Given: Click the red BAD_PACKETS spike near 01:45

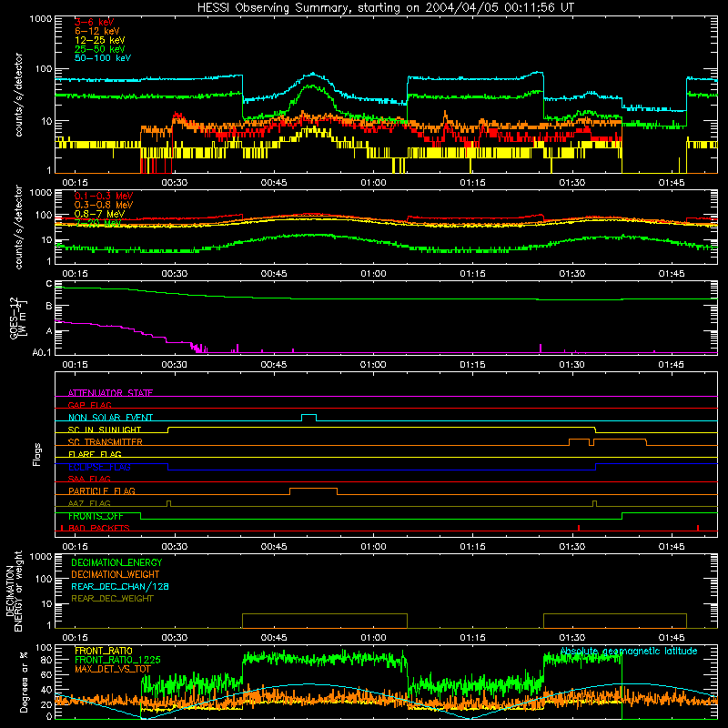Looking at the screenshot, I should click(698, 528).
